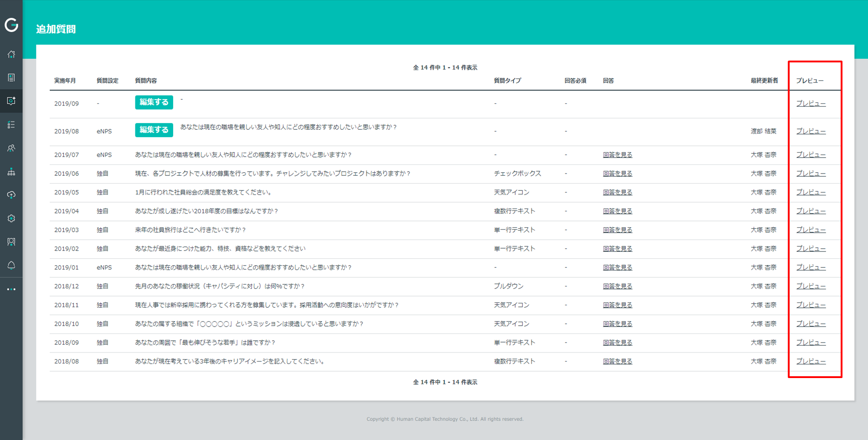Screen dimensions: 868x440
Task: Open プレビュー for 2018/08
Action: pos(811,361)
